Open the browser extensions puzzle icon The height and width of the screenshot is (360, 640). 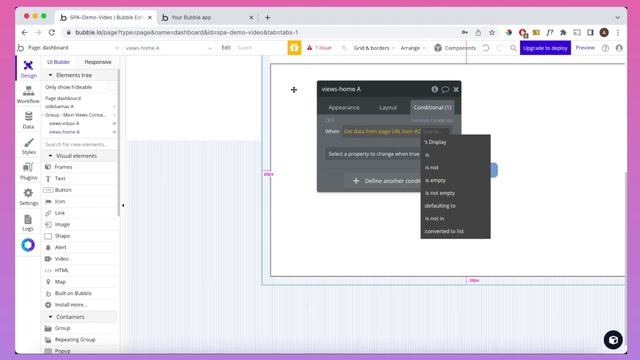click(563, 32)
